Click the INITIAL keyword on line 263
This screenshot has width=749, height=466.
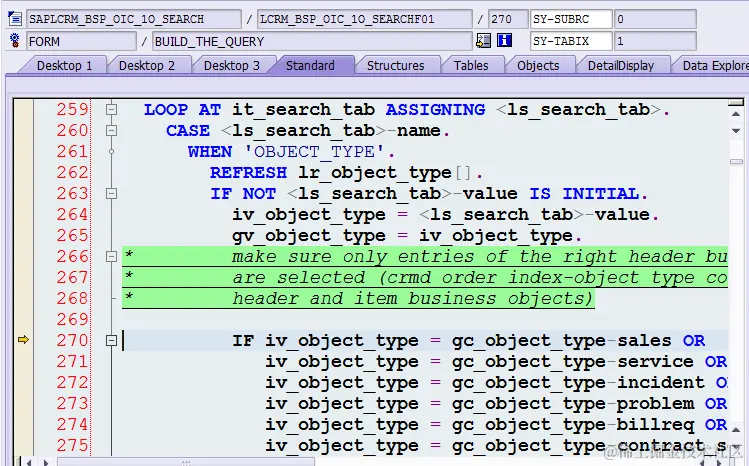click(600, 193)
